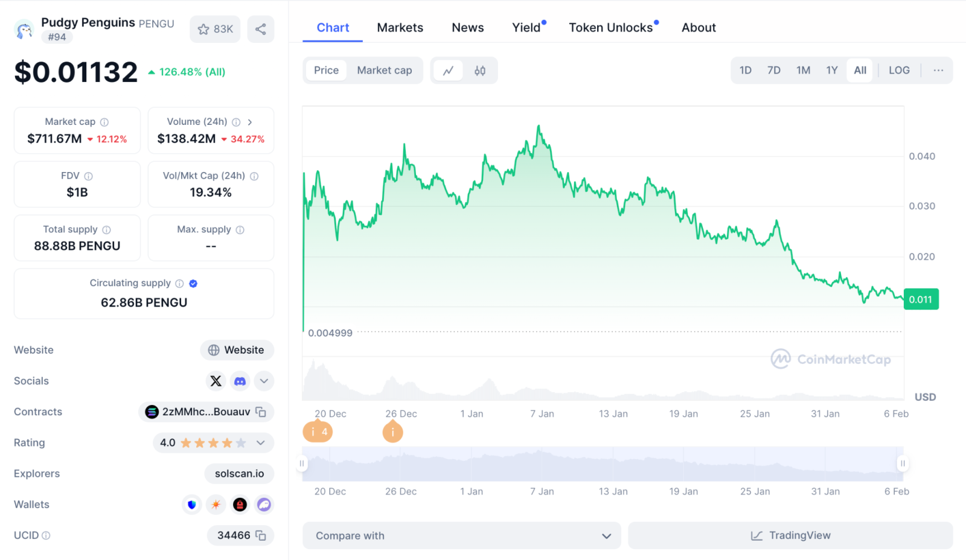Copy the contract address 2zMMhc...Bouauv
This screenshot has height=560, width=966.
coord(261,412)
